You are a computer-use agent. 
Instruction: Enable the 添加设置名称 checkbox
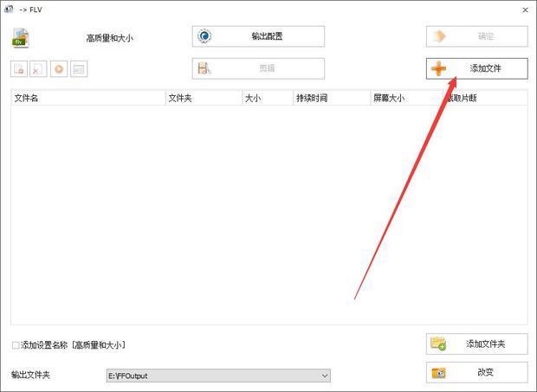pyautogui.click(x=16, y=345)
